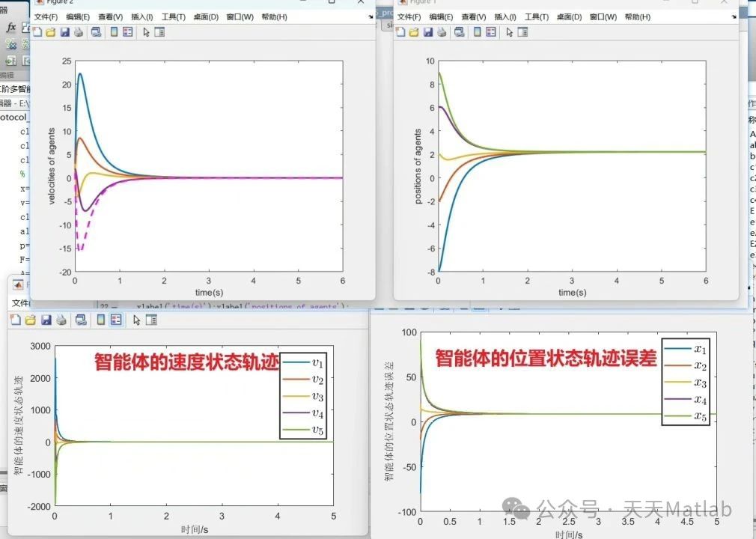Select x2 entry in position legend

coord(685,366)
